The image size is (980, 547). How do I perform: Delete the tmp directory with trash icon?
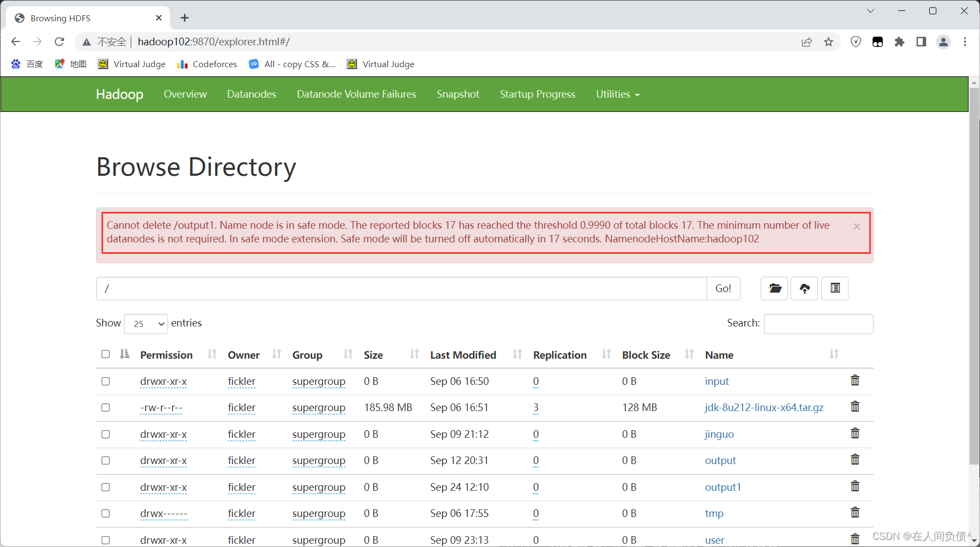(855, 512)
